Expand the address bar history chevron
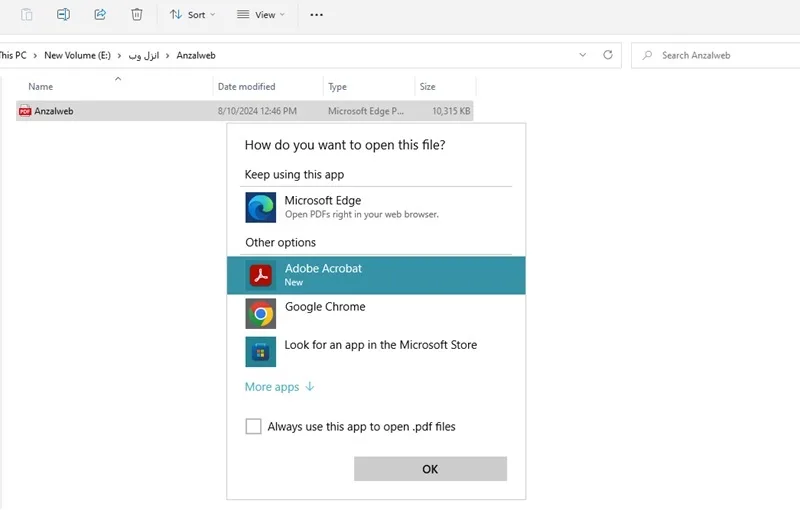Screen dimensions: 800x510 click(583, 55)
